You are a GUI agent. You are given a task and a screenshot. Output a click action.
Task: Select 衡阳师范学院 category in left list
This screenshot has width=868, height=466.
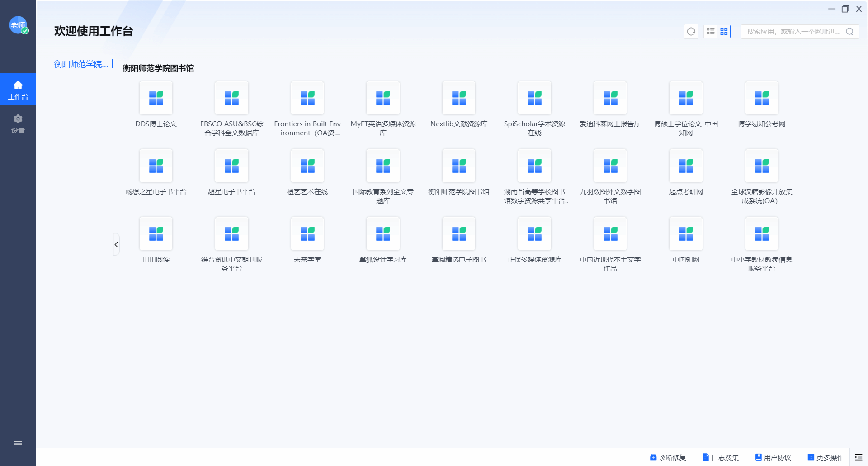click(x=81, y=64)
